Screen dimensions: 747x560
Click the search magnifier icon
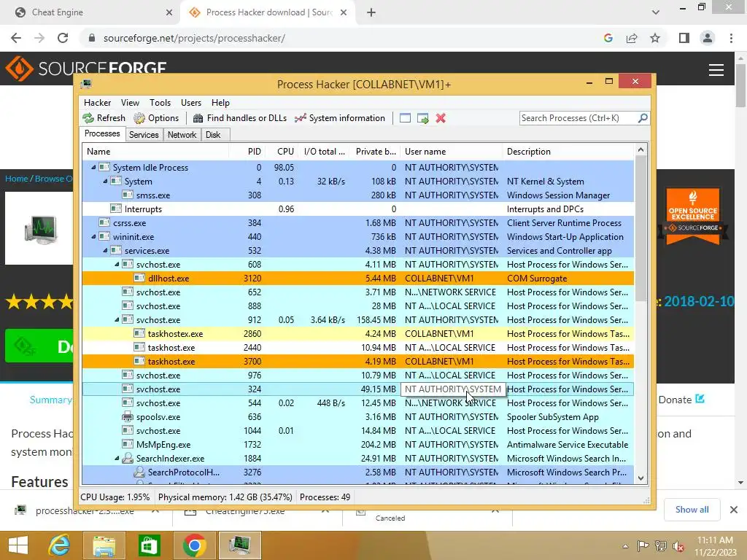643,117
